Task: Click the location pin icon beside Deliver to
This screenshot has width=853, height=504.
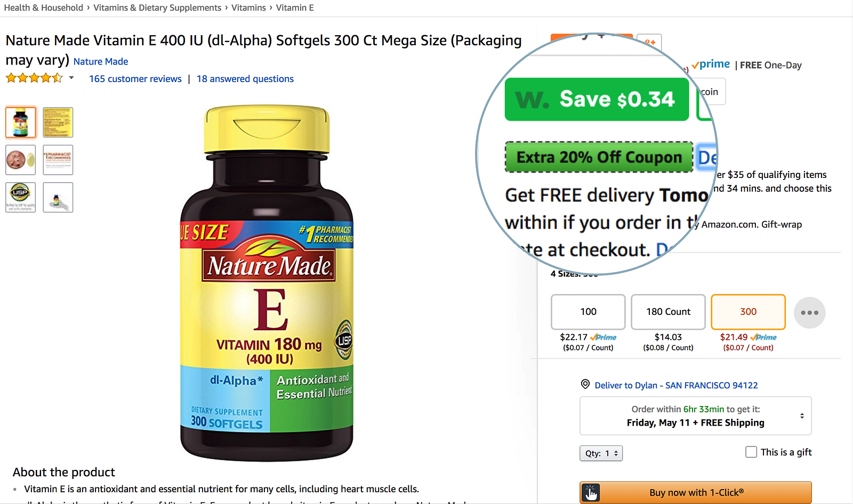Action: click(x=585, y=384)
